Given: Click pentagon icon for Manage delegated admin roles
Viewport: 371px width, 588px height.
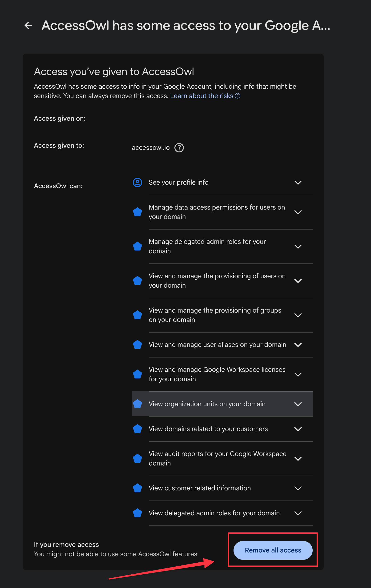Looking at the screenshot, I should (x=137, y=246).
